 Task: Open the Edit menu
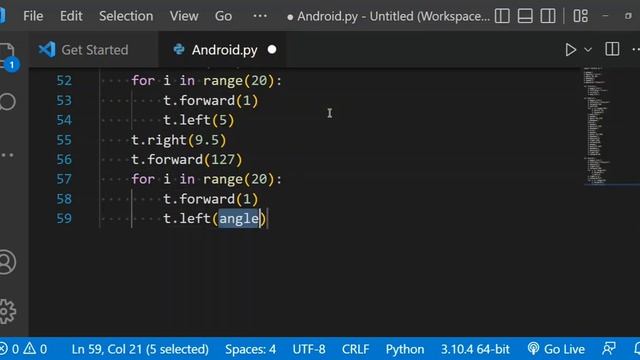(x=71, y=16)
